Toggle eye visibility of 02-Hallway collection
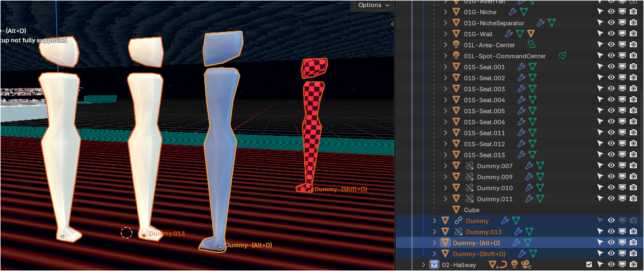This screenshot has width=644, height=271. pos(611,265)
